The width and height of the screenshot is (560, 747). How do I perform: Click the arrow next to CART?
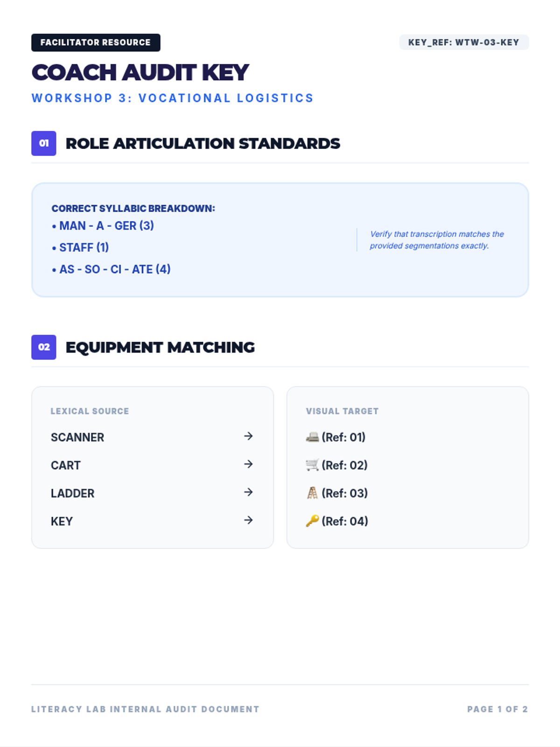pyautogui.click(x=248, y=464)
